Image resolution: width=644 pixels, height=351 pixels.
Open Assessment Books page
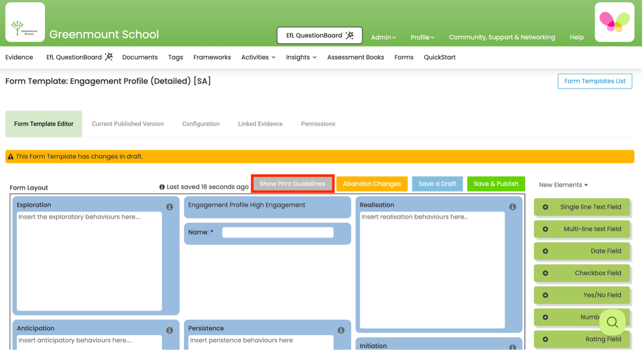pos(357,57)
